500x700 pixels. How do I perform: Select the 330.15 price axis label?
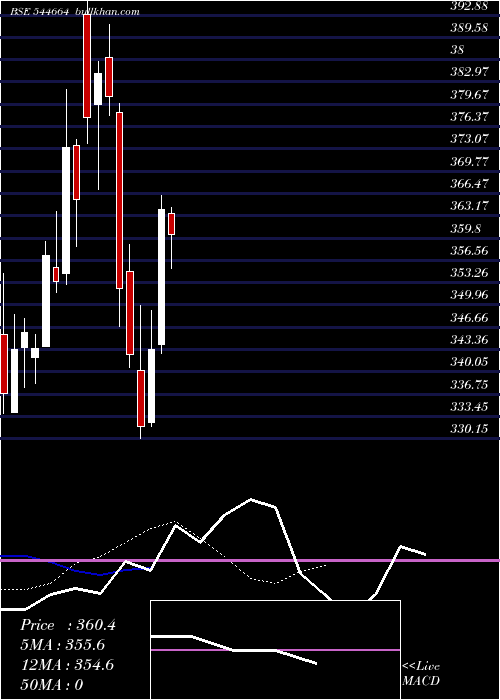click(469, 429)
